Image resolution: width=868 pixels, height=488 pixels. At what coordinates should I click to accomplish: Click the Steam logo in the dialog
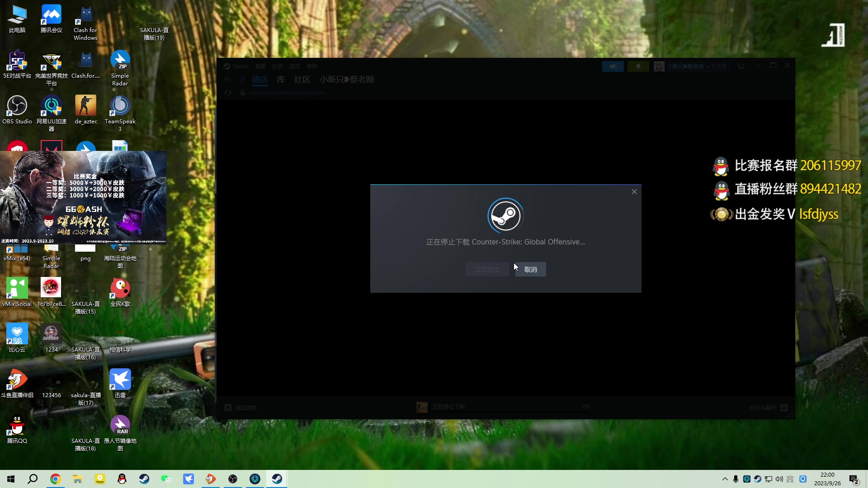505,216
